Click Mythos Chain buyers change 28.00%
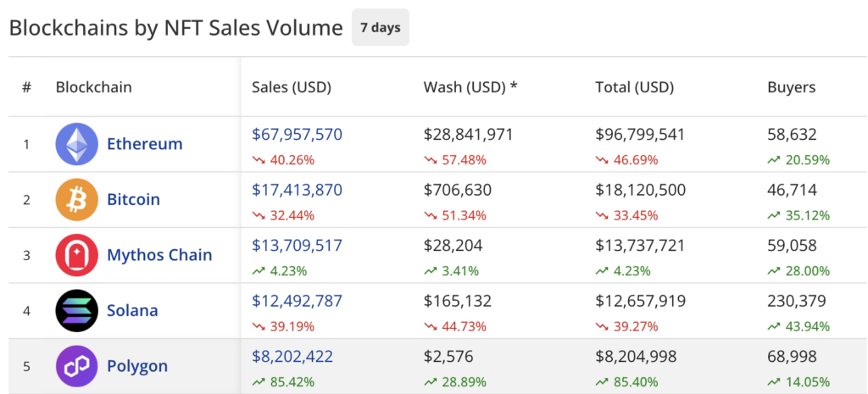Screen dimensions: 868x394 (798, 271)
